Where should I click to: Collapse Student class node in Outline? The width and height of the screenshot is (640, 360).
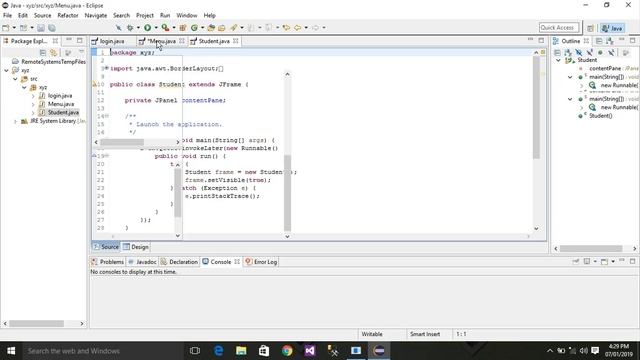(558, 60)
